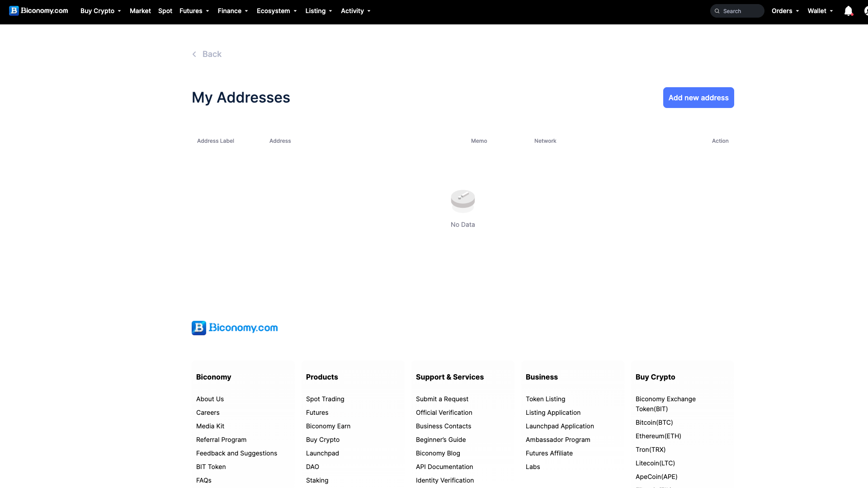
Task: Click the Back chevron arrow icon
Action: [194, 54]
